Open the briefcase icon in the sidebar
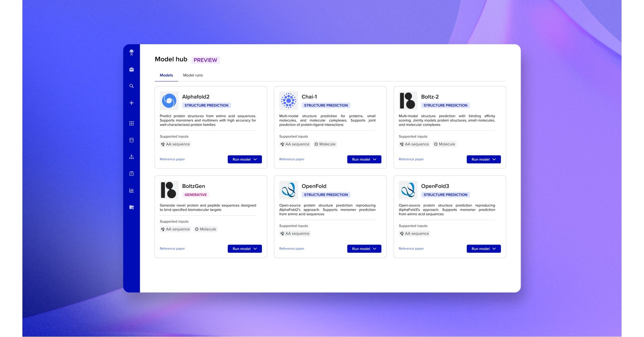 point(132,69)
